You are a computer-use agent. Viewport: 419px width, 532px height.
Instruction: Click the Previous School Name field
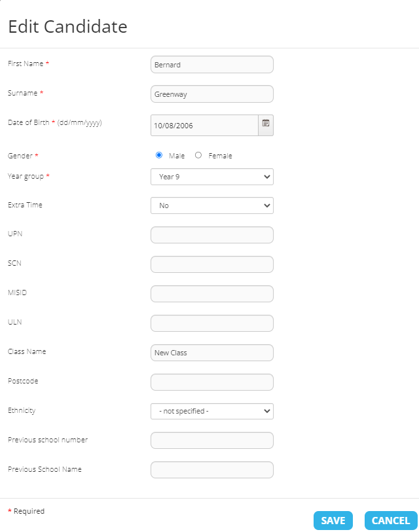coord(211,470)
